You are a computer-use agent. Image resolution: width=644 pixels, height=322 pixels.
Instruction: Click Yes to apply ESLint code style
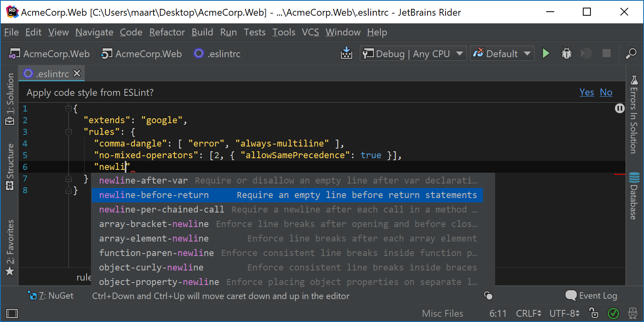[x=586, y=92]
